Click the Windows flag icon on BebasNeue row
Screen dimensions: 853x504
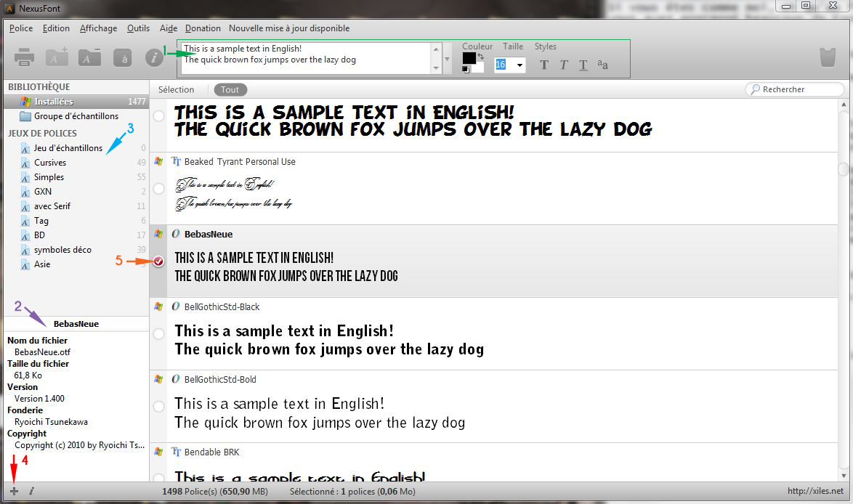(158, 234)
